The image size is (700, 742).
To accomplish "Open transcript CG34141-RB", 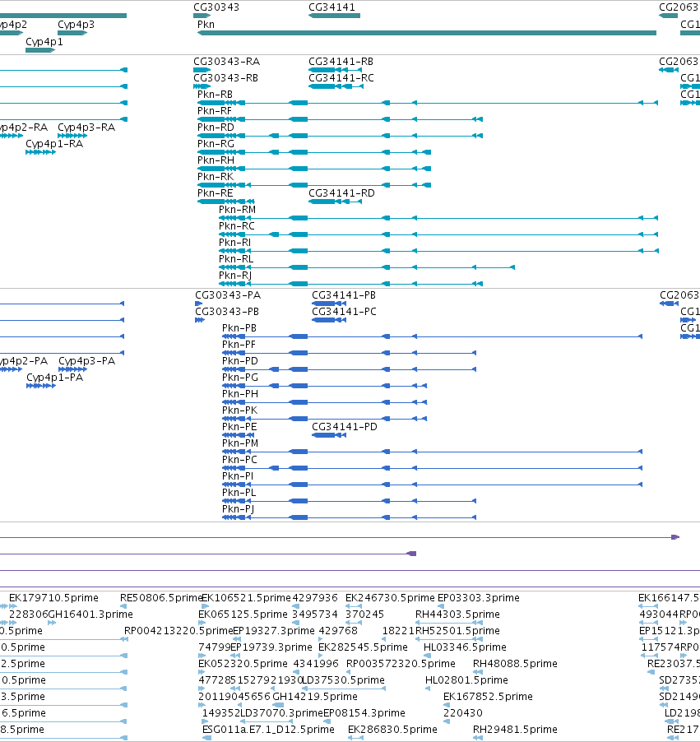I will coord(341,62).
